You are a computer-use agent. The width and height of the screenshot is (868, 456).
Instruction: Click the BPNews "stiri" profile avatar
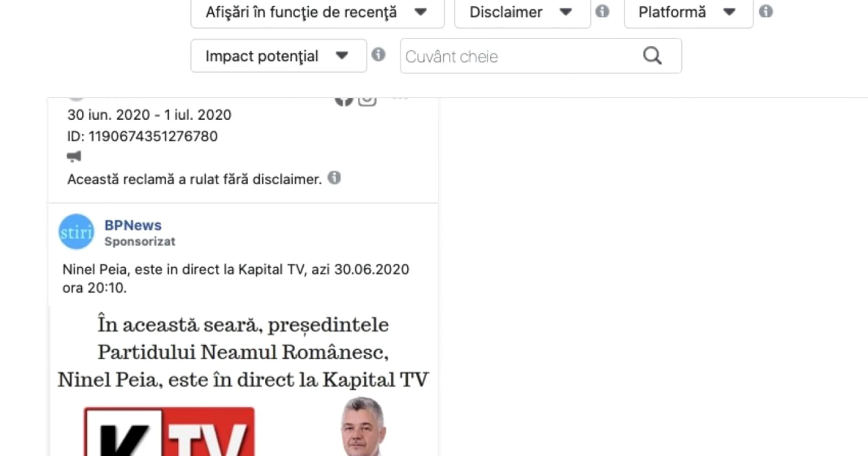coord(76,231)
